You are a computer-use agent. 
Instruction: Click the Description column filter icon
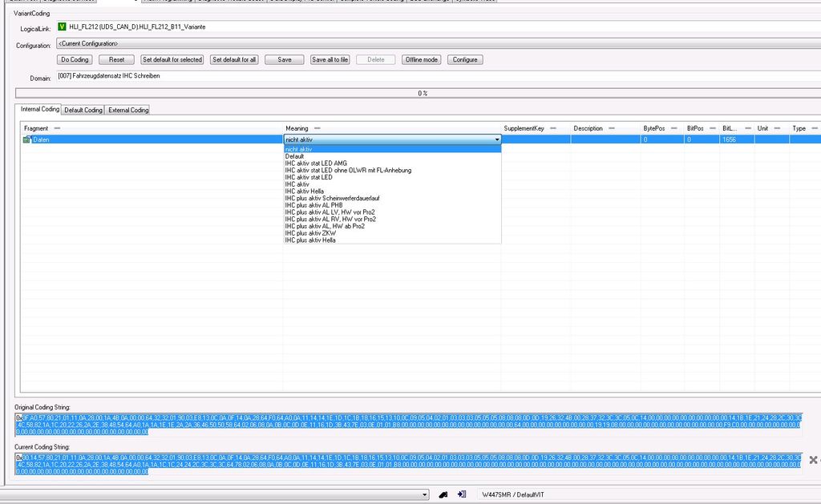[x=612, y=128]
